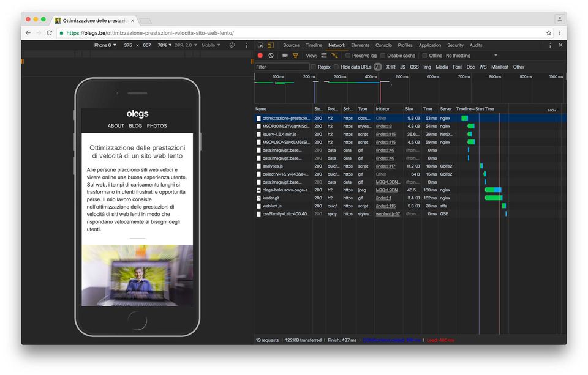Bookmark the page with the star icon

[549, 33]
